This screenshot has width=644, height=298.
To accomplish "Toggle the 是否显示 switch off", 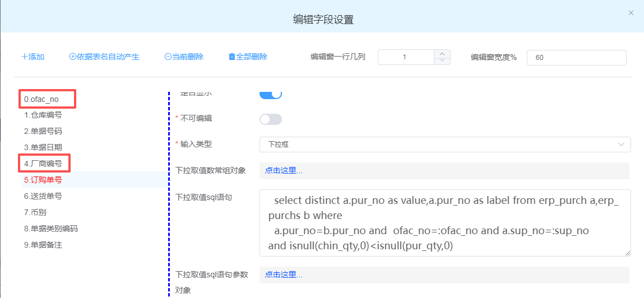I will (271, 94).
